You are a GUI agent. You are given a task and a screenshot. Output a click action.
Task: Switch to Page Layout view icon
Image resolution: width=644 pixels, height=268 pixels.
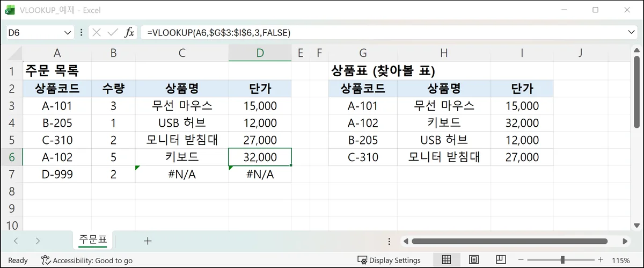[474, 260]
